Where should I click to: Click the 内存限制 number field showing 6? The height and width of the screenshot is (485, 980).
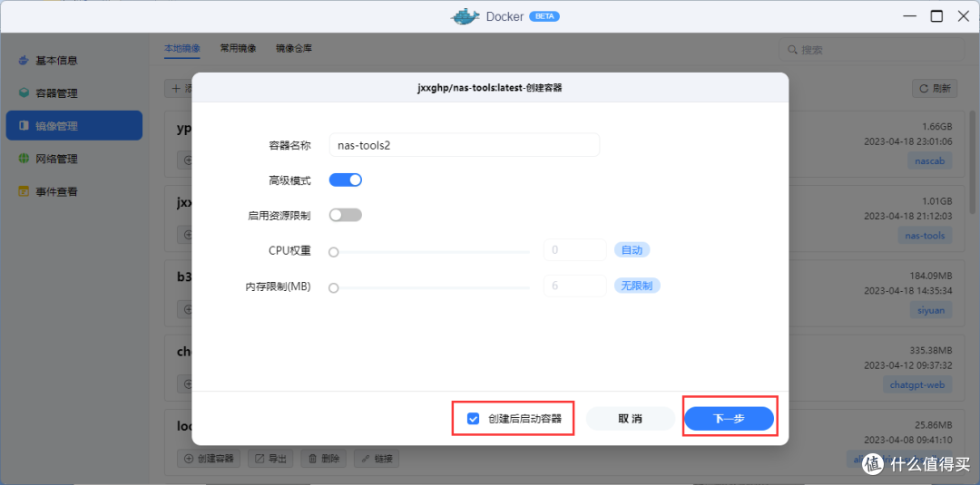click(x=575, y=286)
